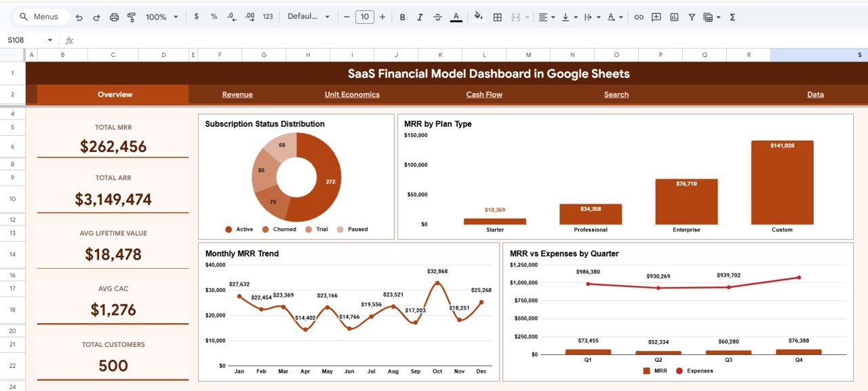Enable strikethrough formatting
868x391 pixels.
point(438,16)
